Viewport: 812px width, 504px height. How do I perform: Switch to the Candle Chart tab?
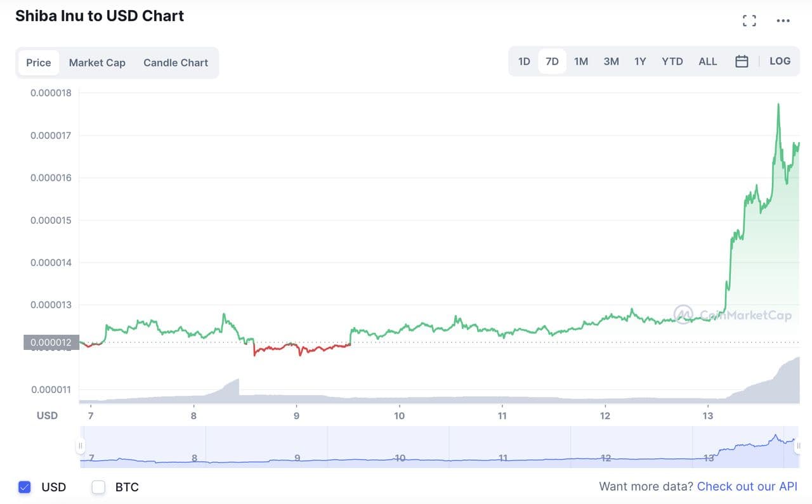[176, 63]
